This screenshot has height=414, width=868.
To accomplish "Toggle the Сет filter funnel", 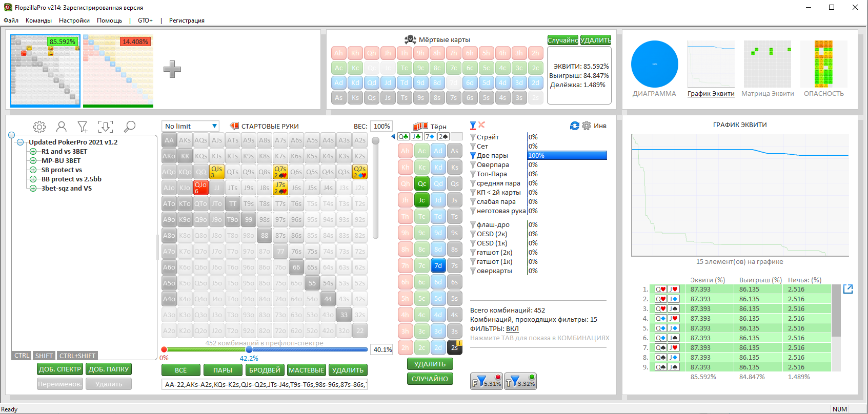I will click(473, 147).
